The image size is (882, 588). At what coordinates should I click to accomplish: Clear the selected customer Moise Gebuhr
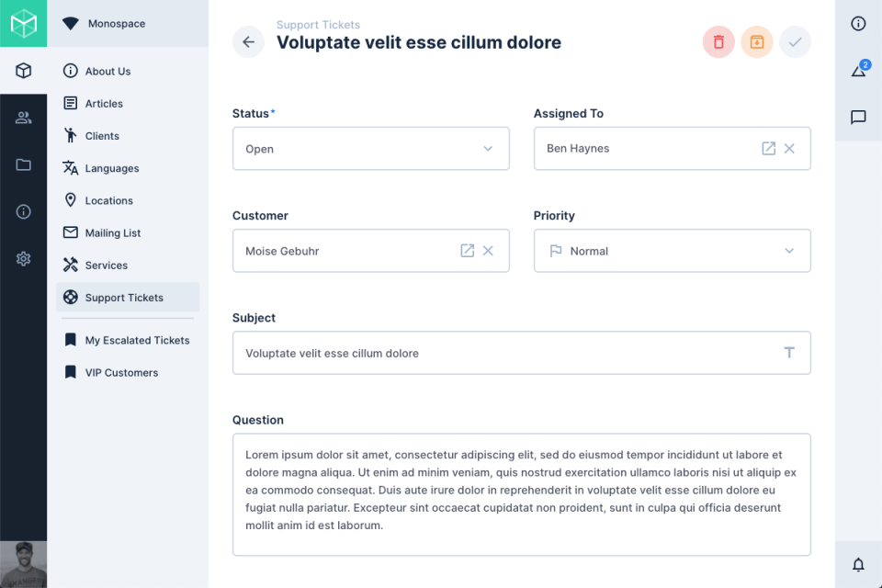click(x=488, y=250)
